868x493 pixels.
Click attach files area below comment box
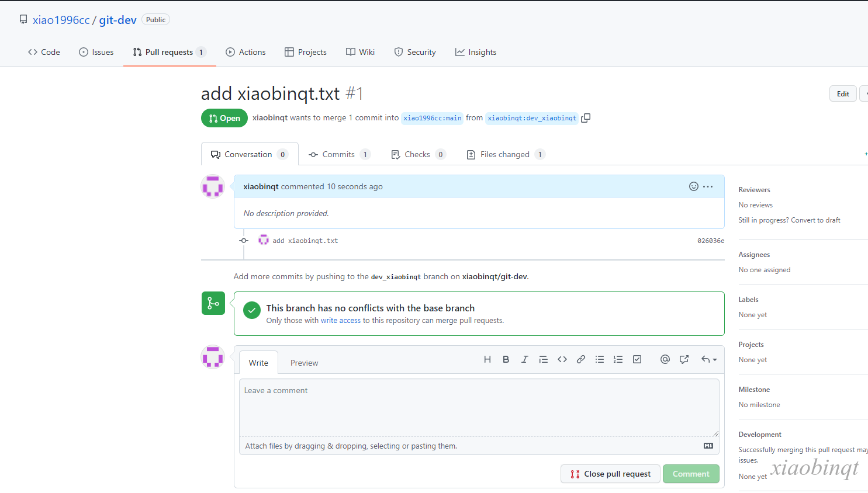coord(479,446)
